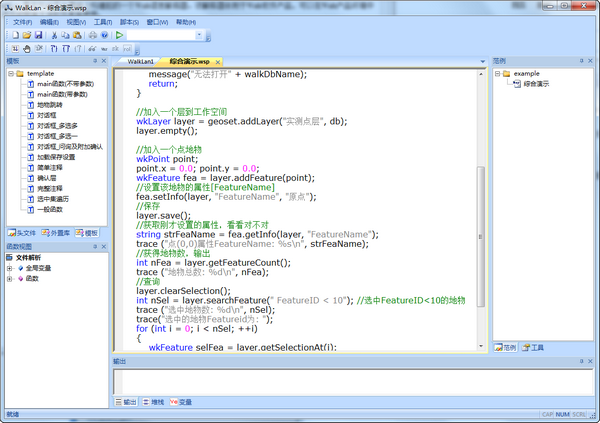Switch to the 堆栈 output tab
Screen dimensions: 600x423
tap(156, 402)
